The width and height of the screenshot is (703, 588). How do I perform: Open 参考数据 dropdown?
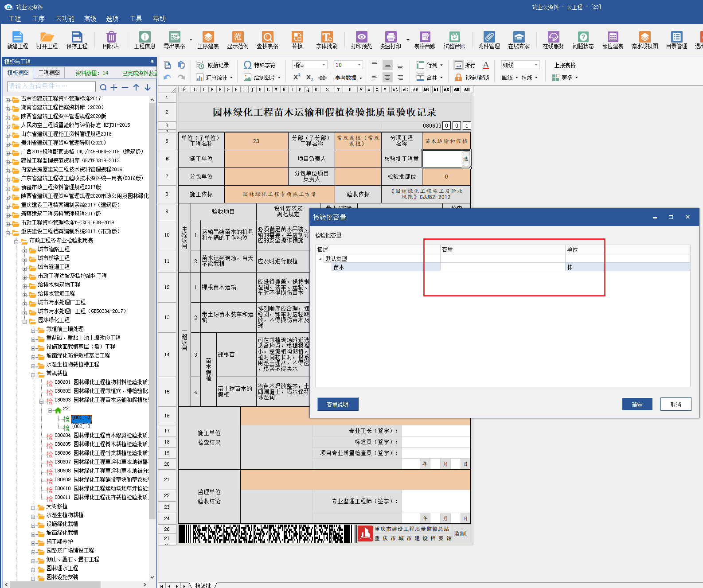[348, 78]
